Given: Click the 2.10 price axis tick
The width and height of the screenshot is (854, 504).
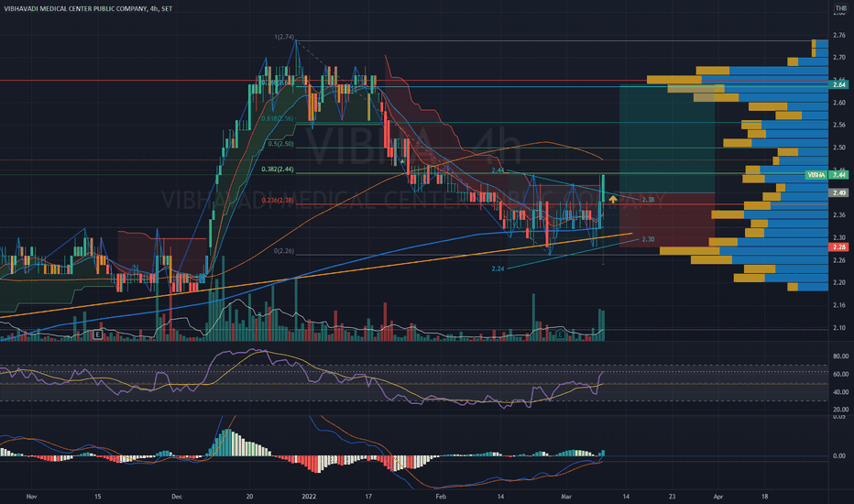Looking at the screenshot, I should 838,327.
